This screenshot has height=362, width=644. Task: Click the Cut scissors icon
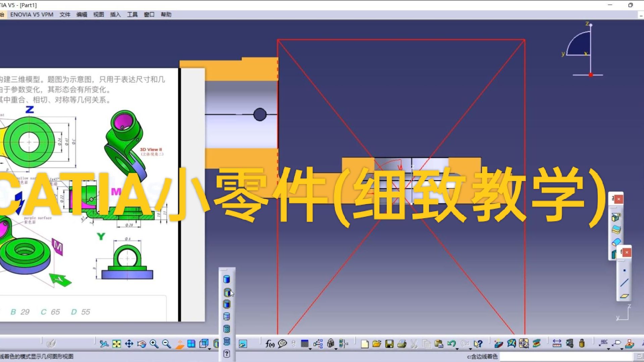(414, 344)
